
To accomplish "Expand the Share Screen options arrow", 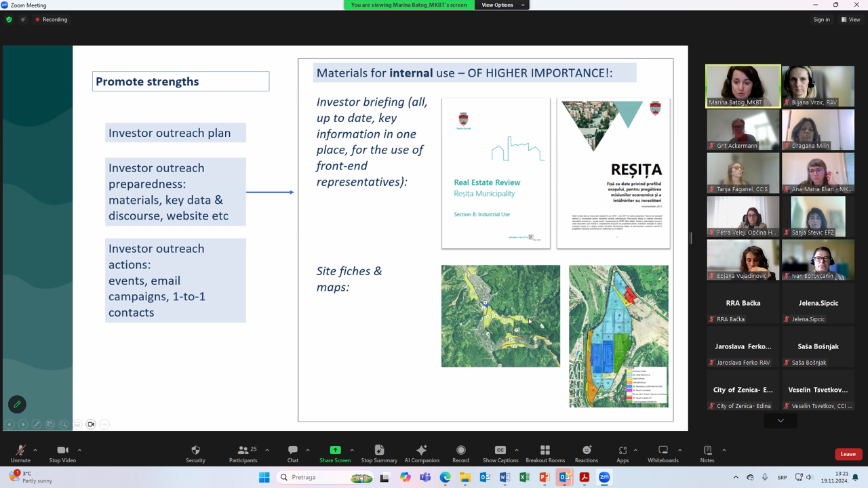I will click(352, 450).
